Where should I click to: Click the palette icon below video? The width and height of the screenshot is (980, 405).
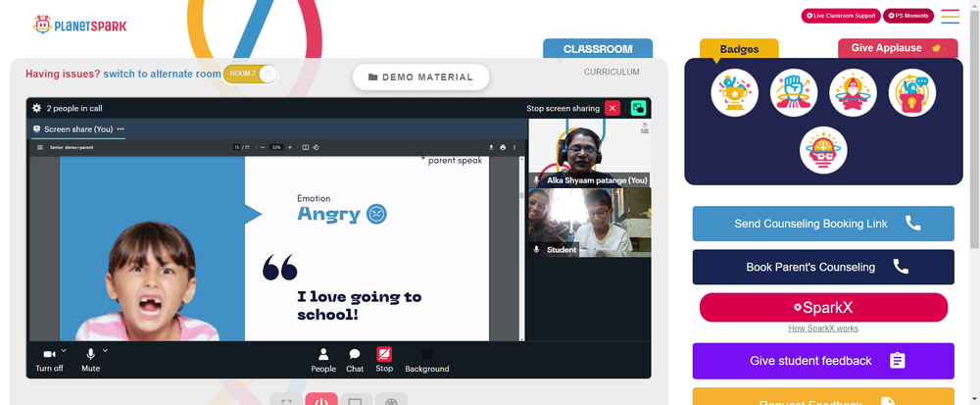pos(391,400)
